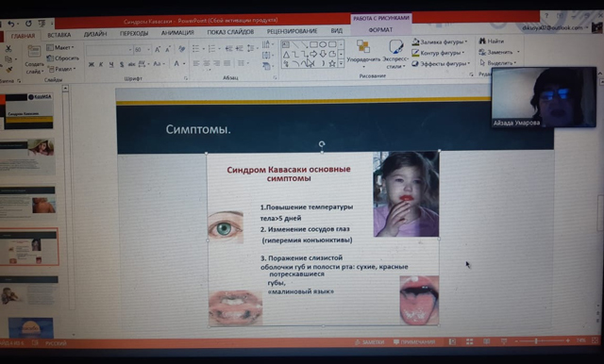Increase list indent level icon
Screen dimensions: 604x364
[x=239, y=48]
